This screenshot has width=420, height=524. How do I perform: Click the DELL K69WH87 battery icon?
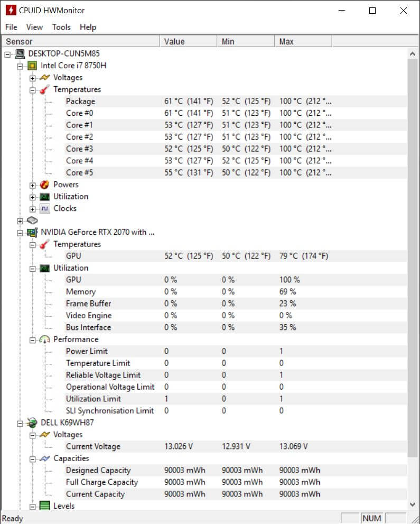tap(32, 422)
